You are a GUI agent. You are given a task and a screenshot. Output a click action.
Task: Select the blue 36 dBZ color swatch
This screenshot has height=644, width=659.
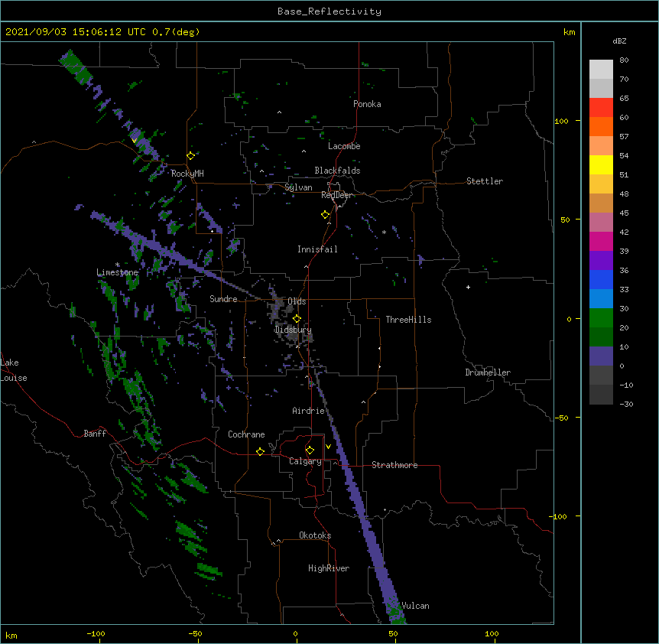[x=601, y=279]
